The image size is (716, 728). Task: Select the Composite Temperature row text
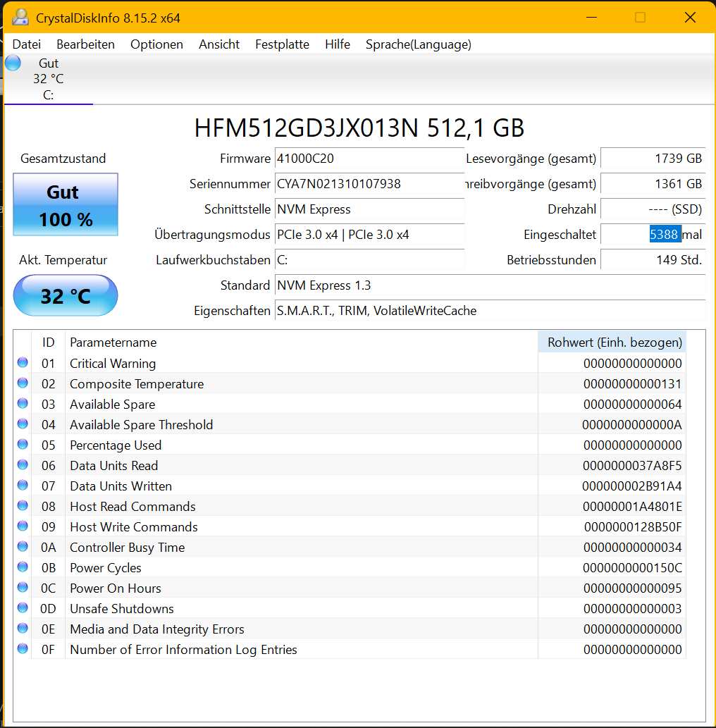[x=137, y=384]
